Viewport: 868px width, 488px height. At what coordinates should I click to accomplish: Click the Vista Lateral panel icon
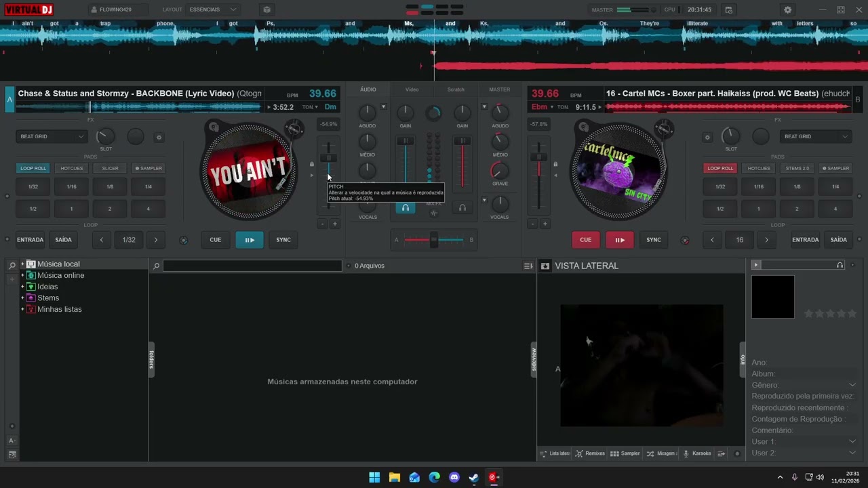click(x=545, y=266)
